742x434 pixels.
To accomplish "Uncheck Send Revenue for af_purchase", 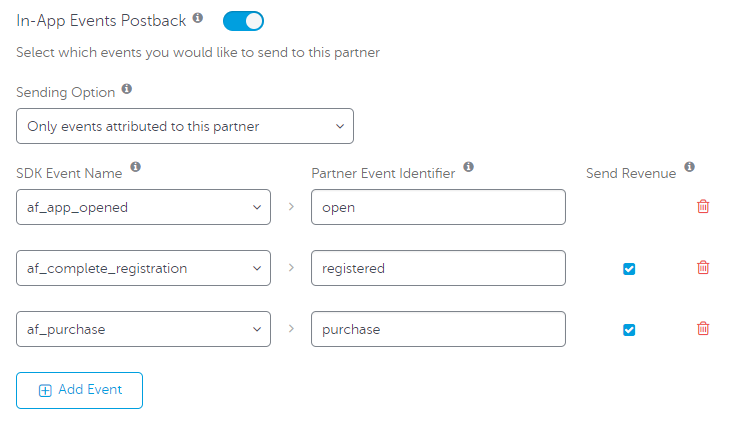I will 629,330.
